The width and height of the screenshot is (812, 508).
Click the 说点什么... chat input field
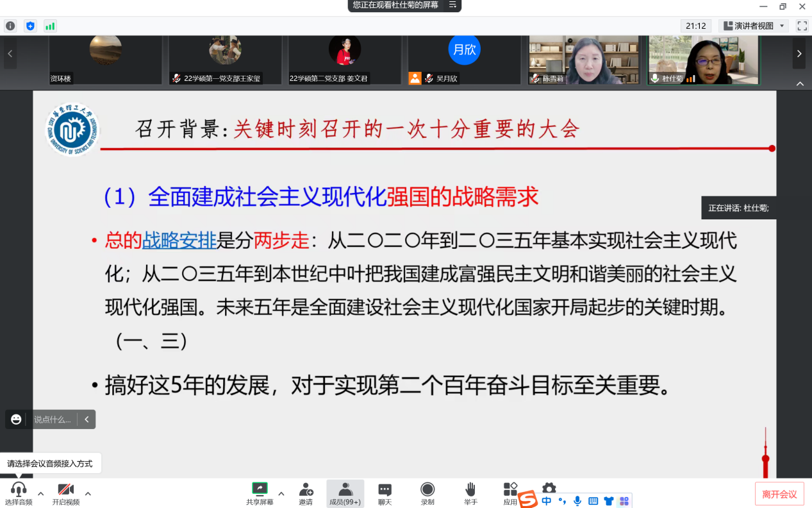click(x=54, y=419)
